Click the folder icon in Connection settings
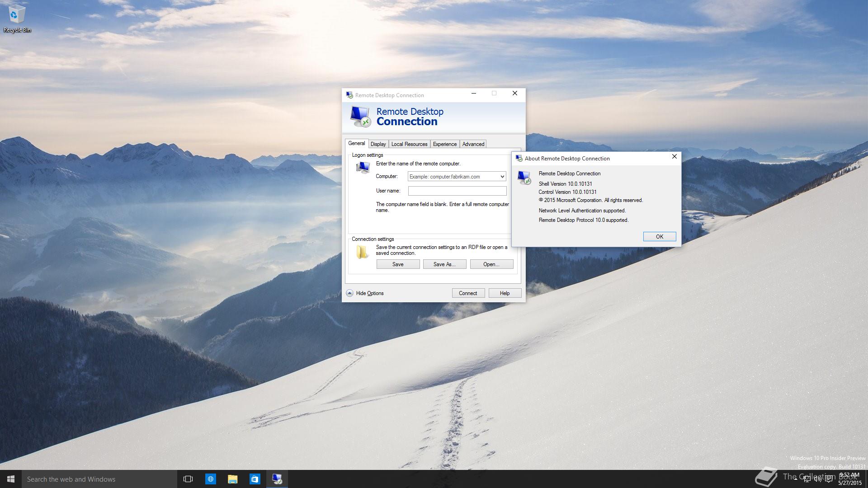Screen dimensions: 868x488 [x=362, y=252]
